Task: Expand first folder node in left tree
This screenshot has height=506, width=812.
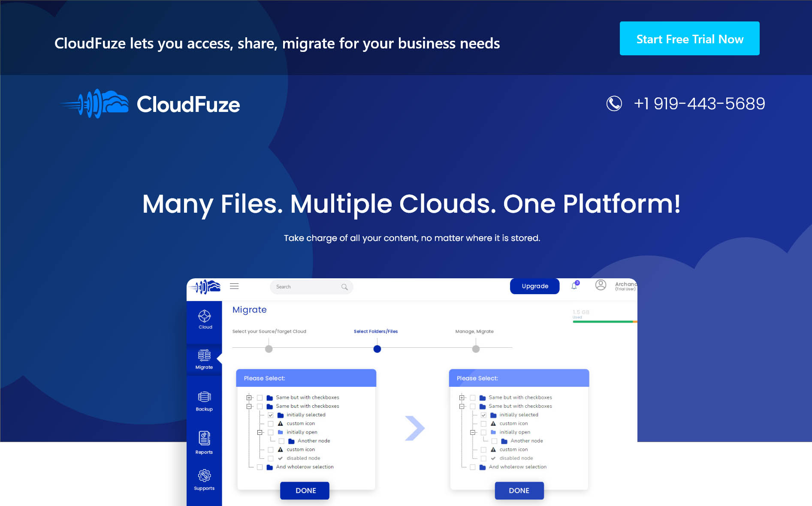Action: [x=249, y=398]
